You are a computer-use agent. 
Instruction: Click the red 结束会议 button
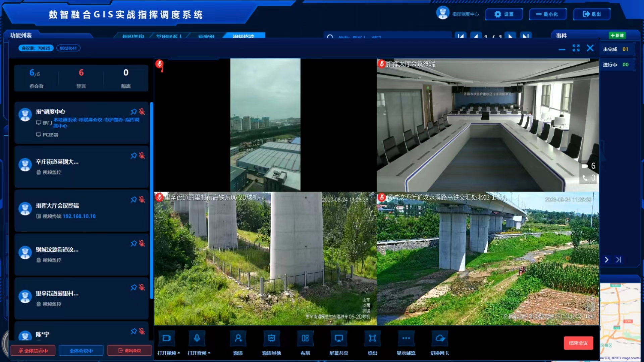click(x=578, y=343)
